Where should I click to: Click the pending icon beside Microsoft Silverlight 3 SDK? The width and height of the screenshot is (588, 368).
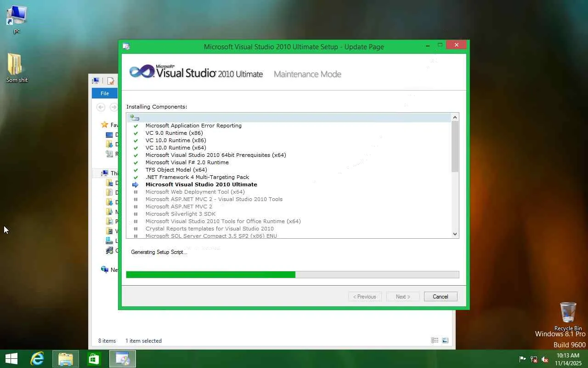click(136, 214)
